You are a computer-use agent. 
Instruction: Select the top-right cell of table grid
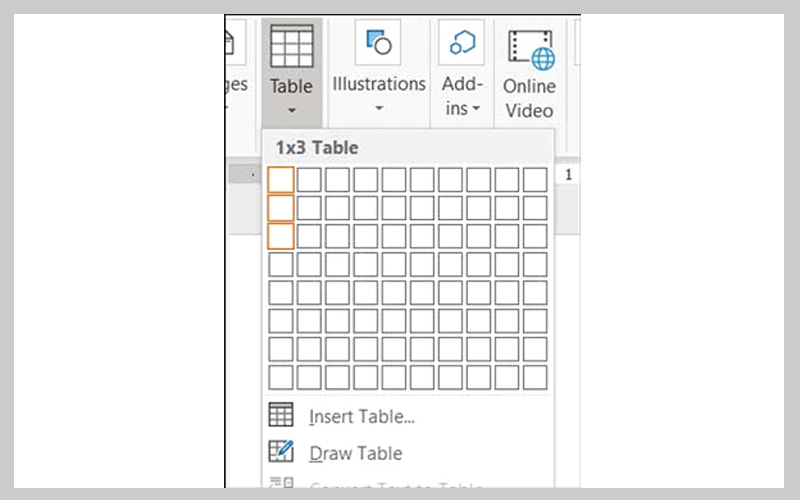536,180
